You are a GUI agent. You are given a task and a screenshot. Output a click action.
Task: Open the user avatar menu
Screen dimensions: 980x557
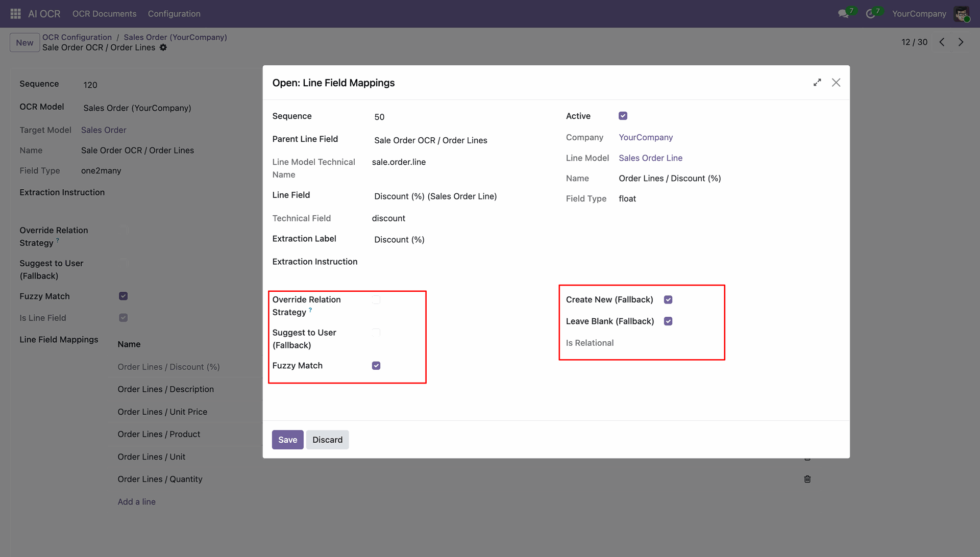coord(962,14)
